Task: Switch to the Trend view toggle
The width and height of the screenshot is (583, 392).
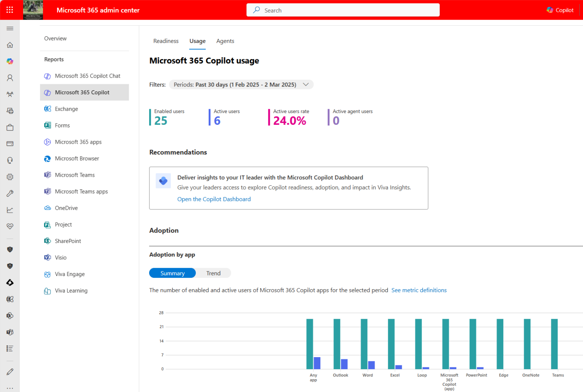Action: pos(213,273)
